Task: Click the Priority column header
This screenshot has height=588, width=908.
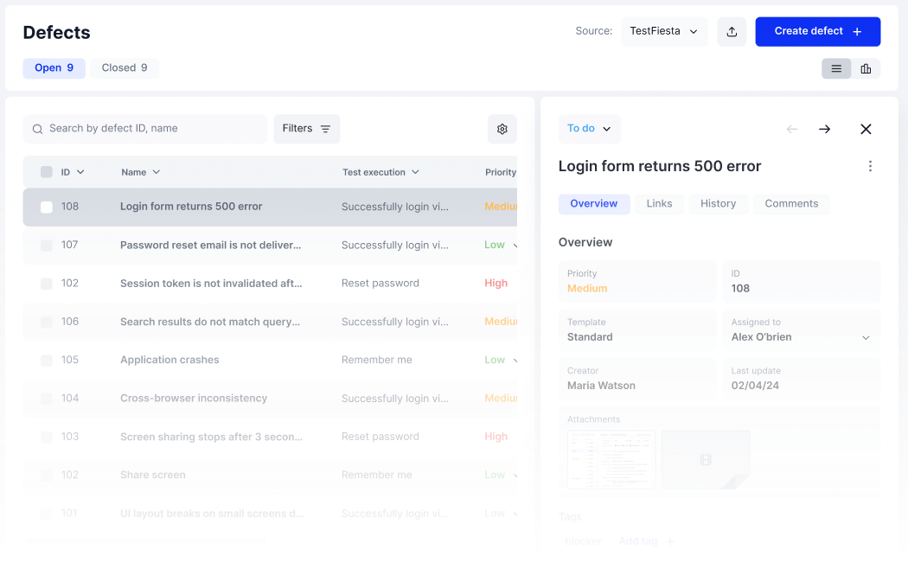Action: click(501, 172)
